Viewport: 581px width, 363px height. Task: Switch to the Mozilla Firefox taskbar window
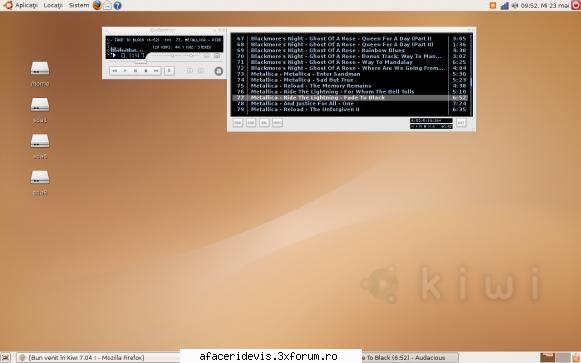(99, 357)
